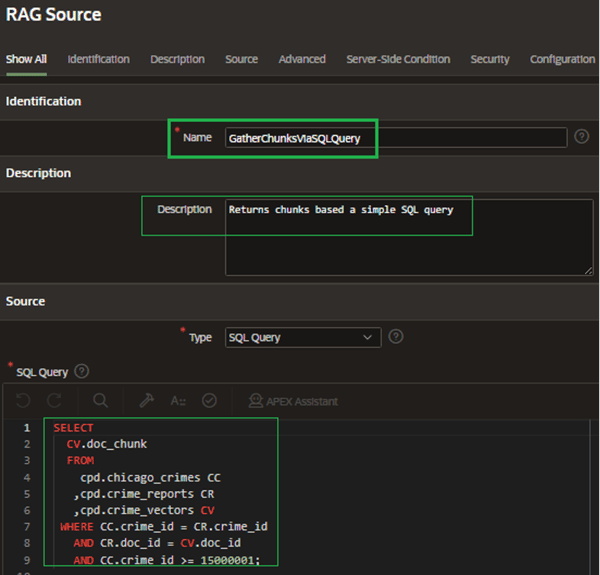Select the Source tab
Screen dimensions: 600x575
pyautogui.click(x=241, y=59)
